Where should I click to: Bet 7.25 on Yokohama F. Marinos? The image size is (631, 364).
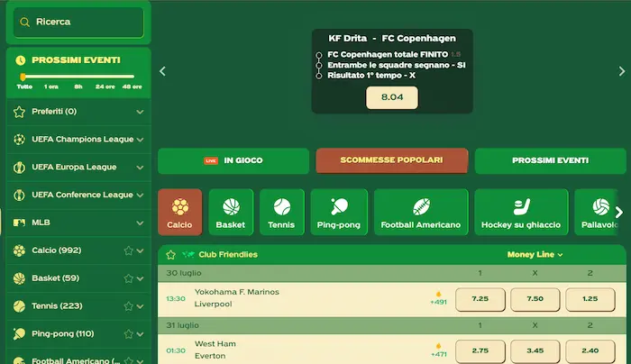coord(480,299)
